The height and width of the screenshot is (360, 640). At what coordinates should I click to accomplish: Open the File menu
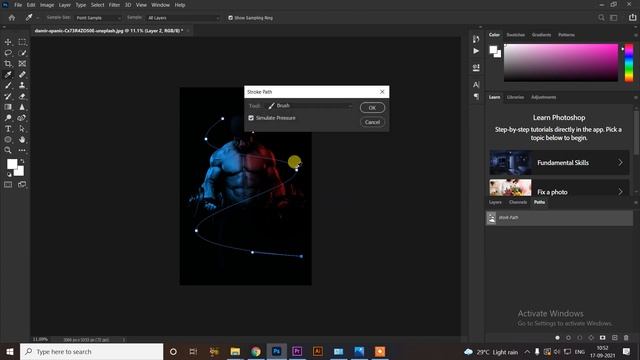[18, 5]
